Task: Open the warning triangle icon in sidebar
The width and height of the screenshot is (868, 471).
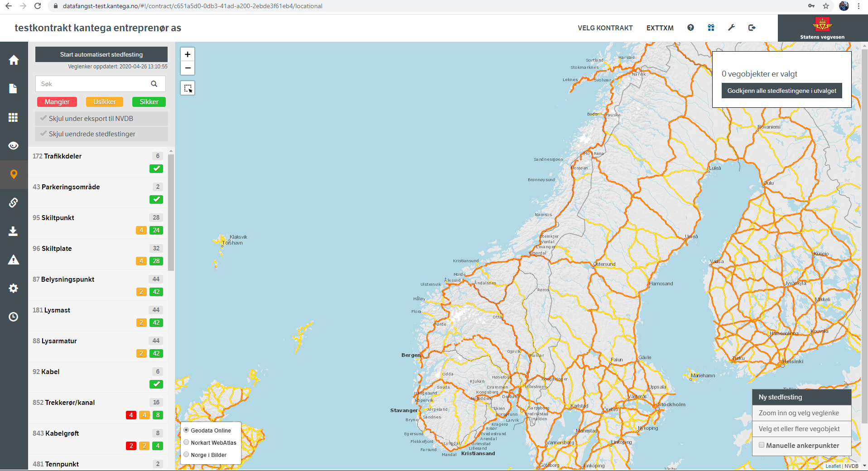Action: pos(14,260)
